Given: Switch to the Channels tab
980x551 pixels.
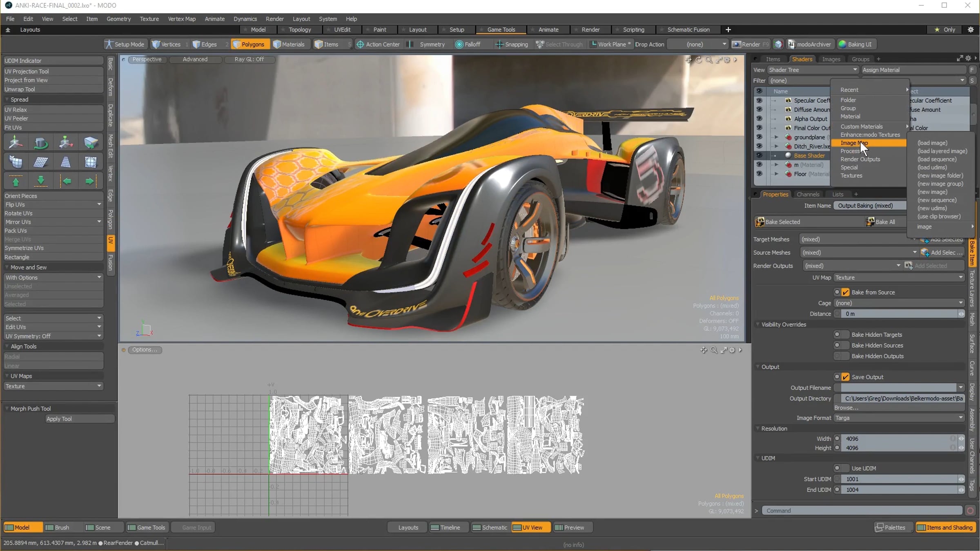Looking at the screenshot, I should 808,194.
